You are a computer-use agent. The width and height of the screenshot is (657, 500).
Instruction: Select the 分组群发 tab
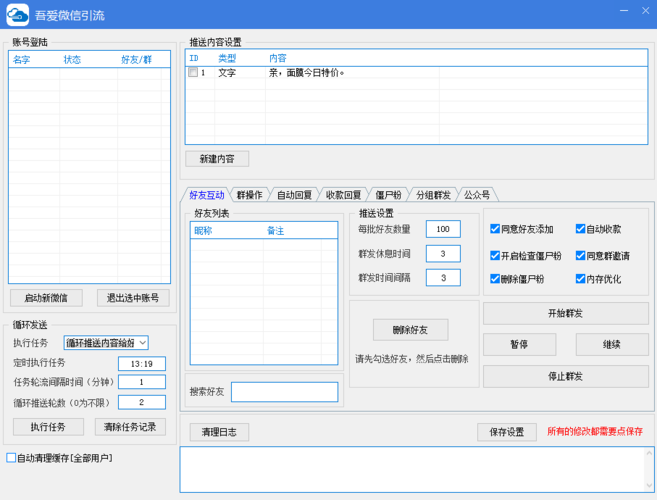click(433, 195)
